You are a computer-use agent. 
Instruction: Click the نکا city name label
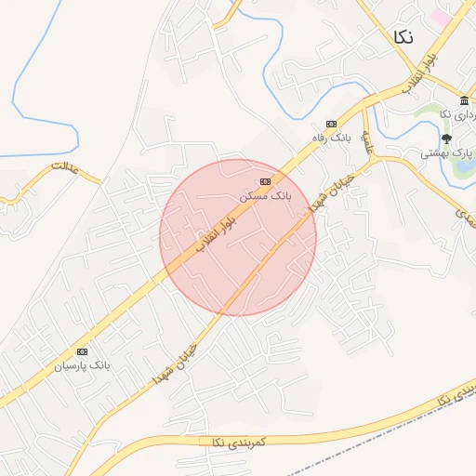[403, 37]
